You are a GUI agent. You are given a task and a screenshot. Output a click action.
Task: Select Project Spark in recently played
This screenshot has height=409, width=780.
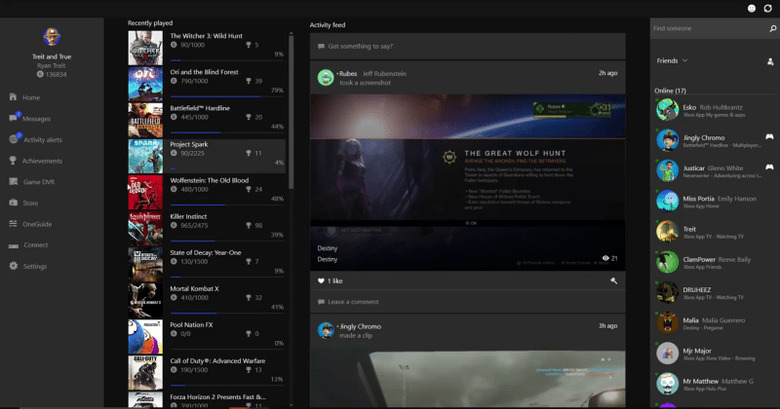tap(206, 156)
